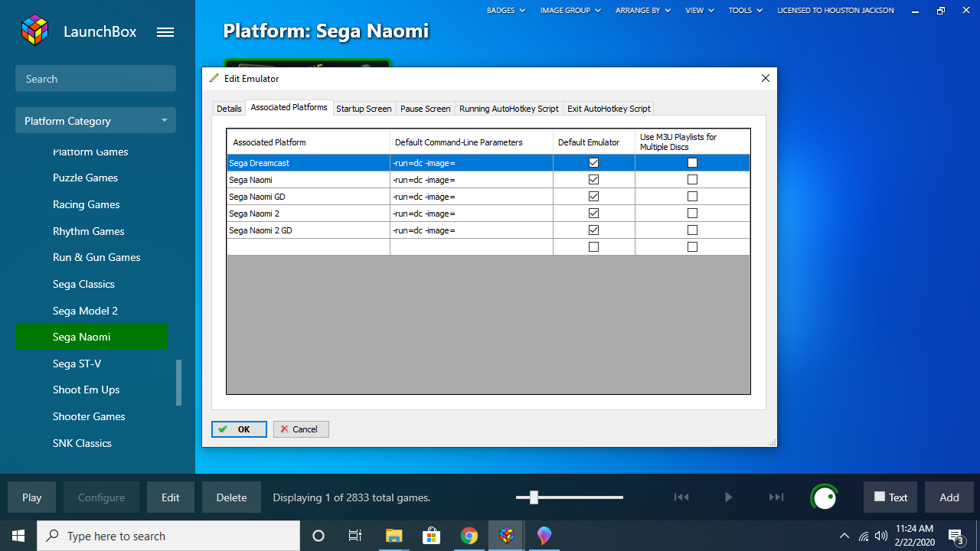Select Sega Naomi GD platform cell

309,197
